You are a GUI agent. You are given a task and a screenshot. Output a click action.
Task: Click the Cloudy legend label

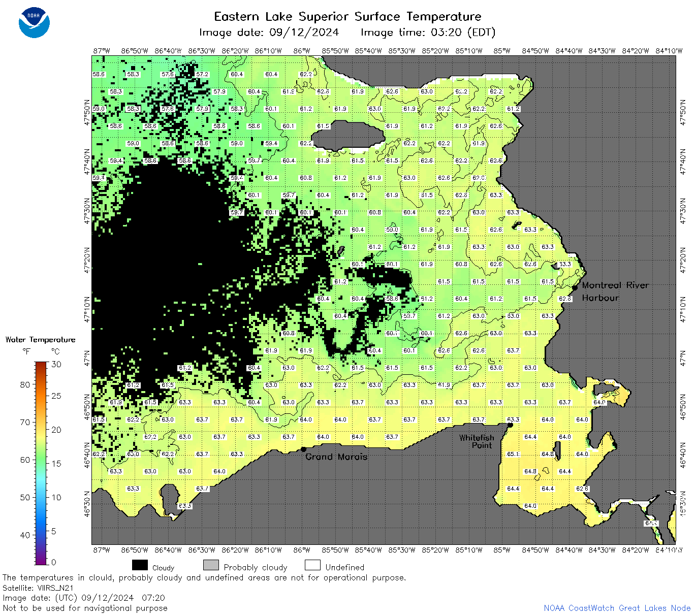click(x=163, y=568)
